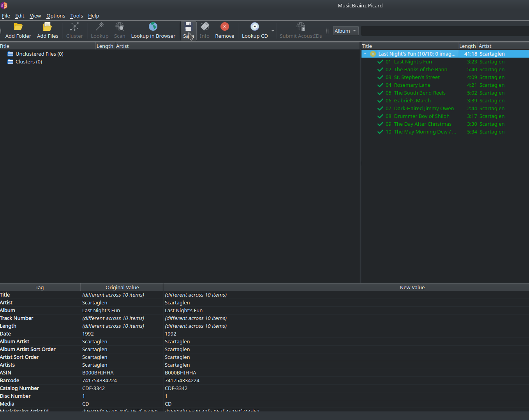
Task: Open the Lookup CD drive dropdown arrow
Action: pyautogui.click(x=273, y=31)
